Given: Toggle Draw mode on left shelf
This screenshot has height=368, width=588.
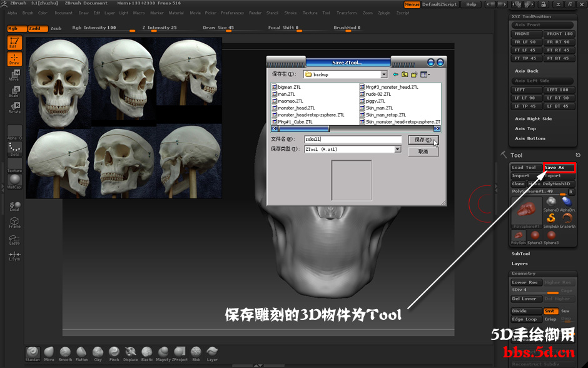Looking at the screenshot, I should pyautogui.click(x=14, y=59).
